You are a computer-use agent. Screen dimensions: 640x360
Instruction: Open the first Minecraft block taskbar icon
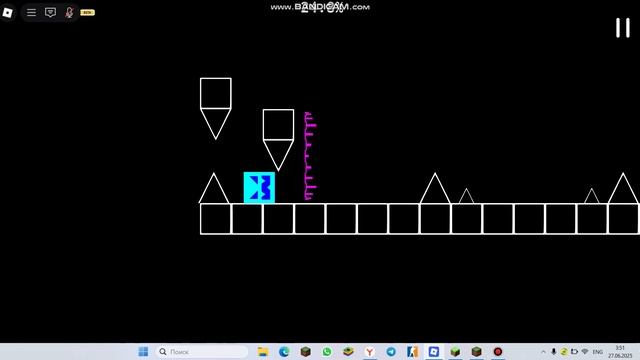point(306,351)
